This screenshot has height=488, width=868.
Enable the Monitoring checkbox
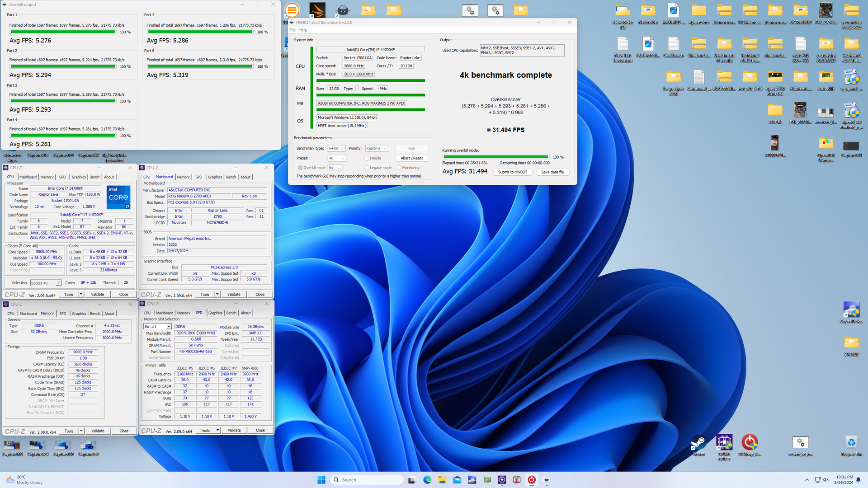point(399,168)
